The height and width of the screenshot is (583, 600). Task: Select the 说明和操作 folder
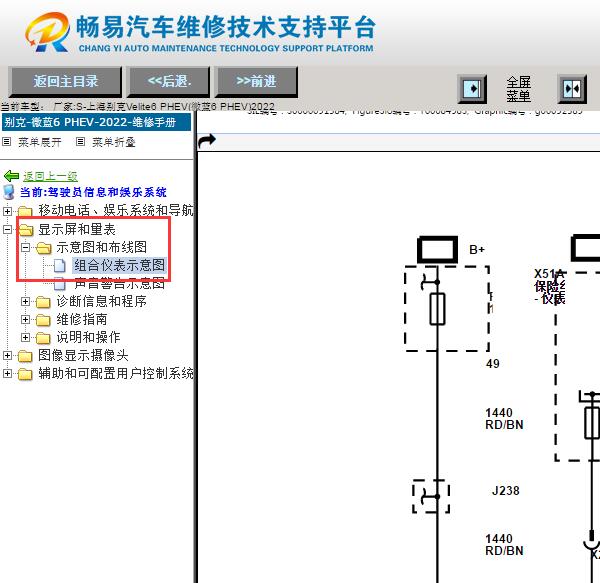(88, 337)
